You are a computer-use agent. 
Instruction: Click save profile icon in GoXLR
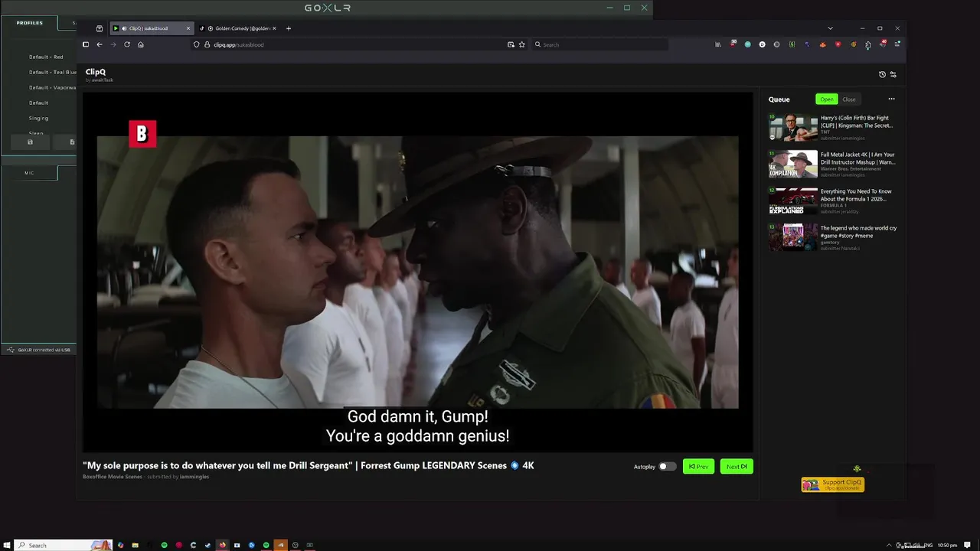click(30, 142)
